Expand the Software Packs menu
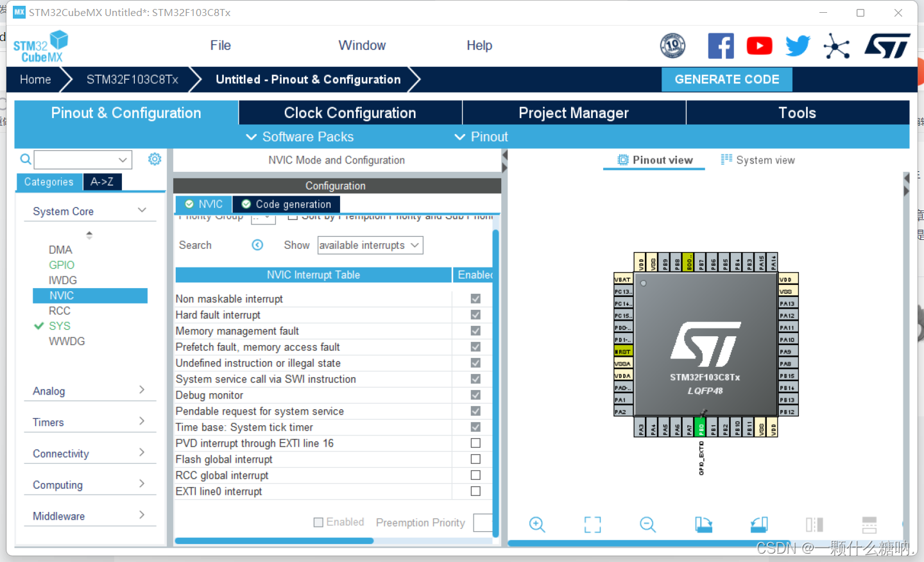This screenshot has width=924, height=562. point(300,137)
